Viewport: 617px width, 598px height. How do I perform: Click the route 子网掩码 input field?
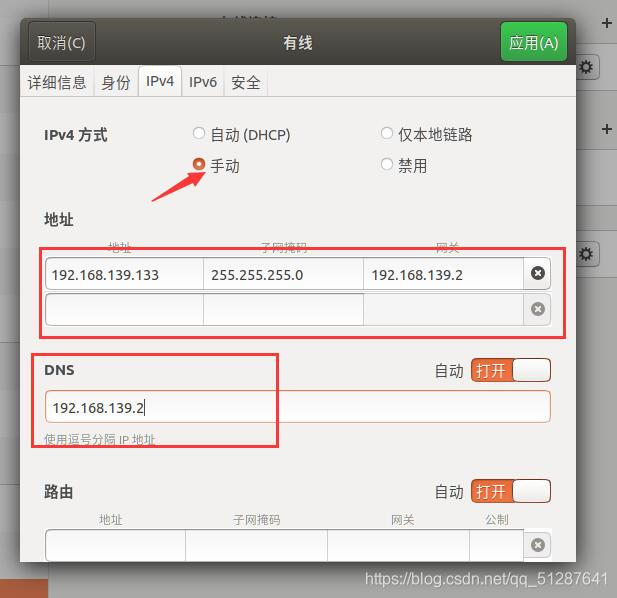(256, 545)
